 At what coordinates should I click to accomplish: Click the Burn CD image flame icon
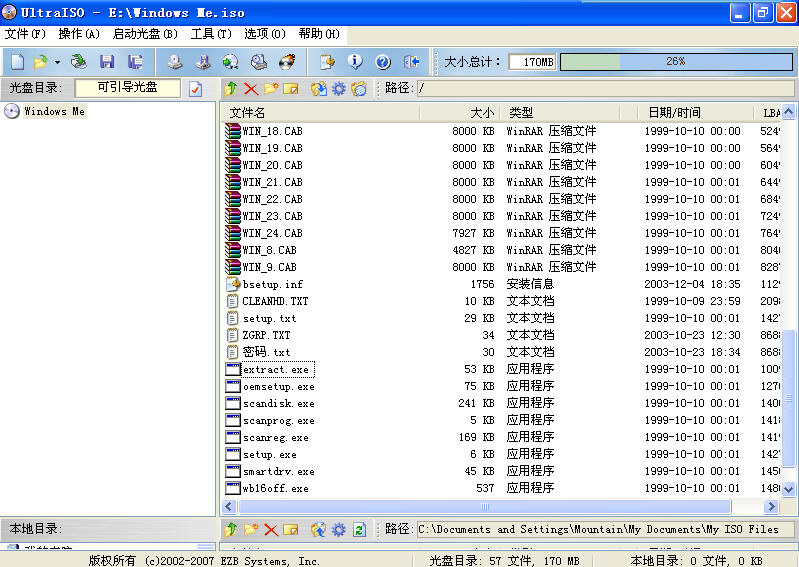(x=287, y=62)
